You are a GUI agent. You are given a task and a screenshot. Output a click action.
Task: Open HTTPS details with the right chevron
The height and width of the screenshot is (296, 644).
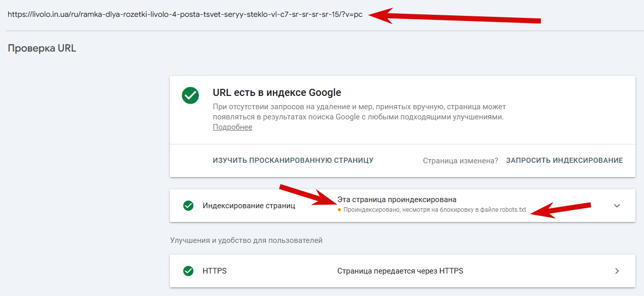coord(617,271)
